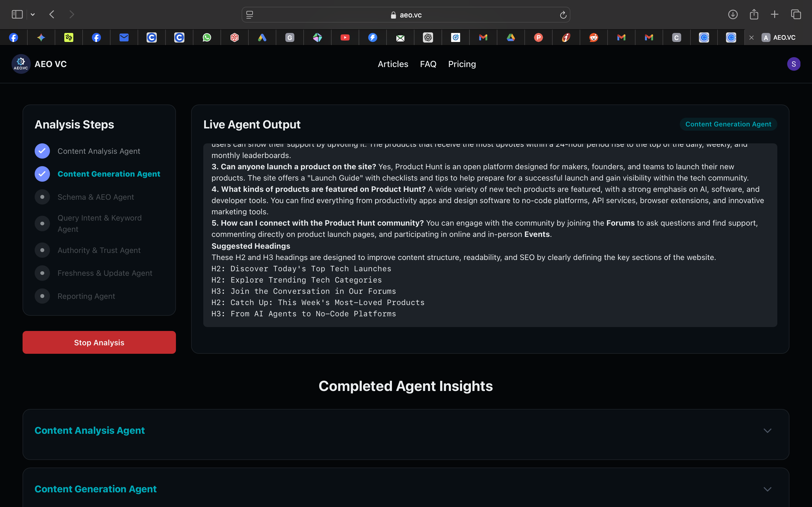Click the Content Analysis Agent checkmark
This screenshot has height=507, width=812.
click(42, 151)
